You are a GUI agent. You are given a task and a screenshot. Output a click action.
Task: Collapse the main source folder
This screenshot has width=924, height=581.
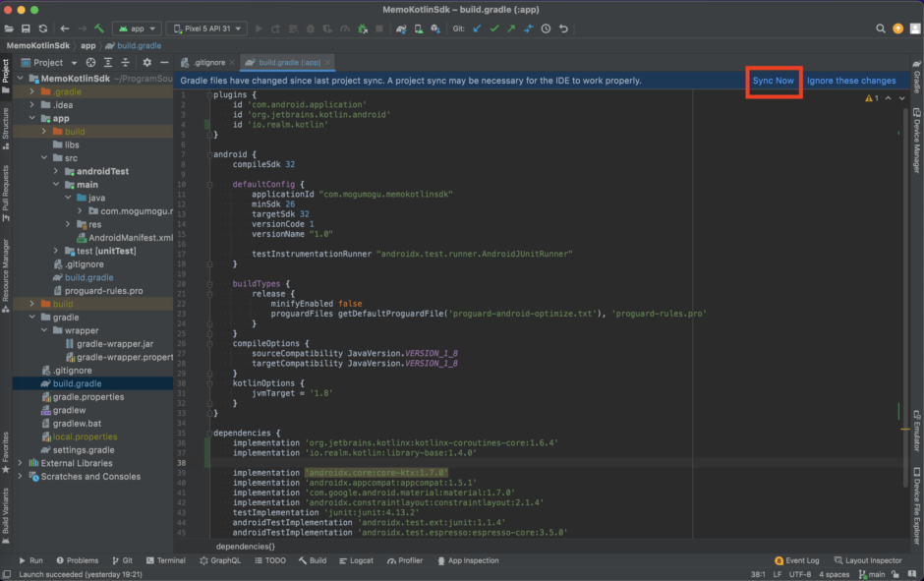pyautogui.click(x=56, y=184)
